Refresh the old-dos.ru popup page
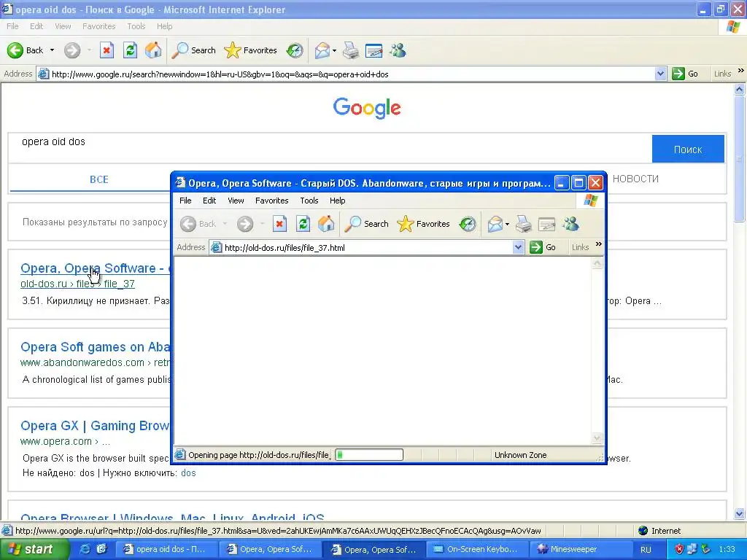Screen dimensions: 747x560 tap(303, 223)
